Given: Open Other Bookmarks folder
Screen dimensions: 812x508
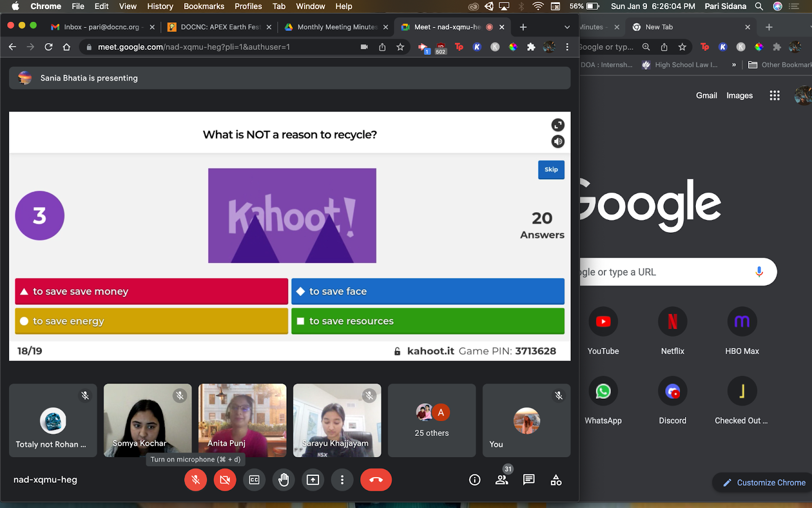Looking at the screenshot, I should point(780,65).
